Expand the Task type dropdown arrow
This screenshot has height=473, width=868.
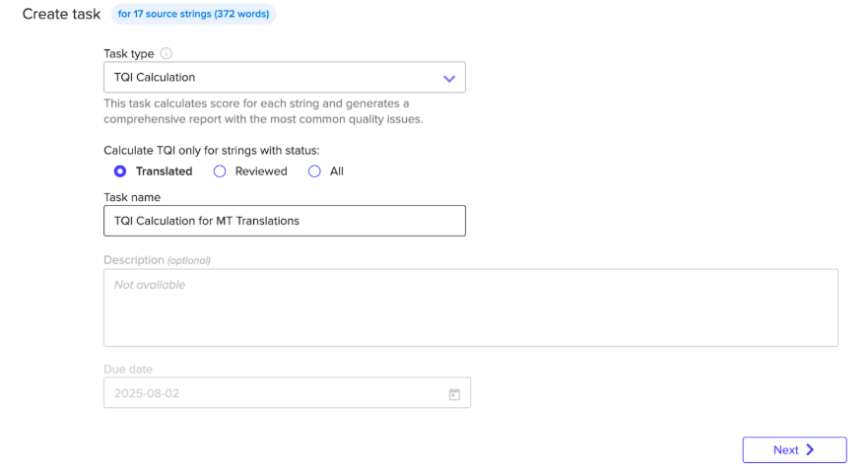(449, 78)
